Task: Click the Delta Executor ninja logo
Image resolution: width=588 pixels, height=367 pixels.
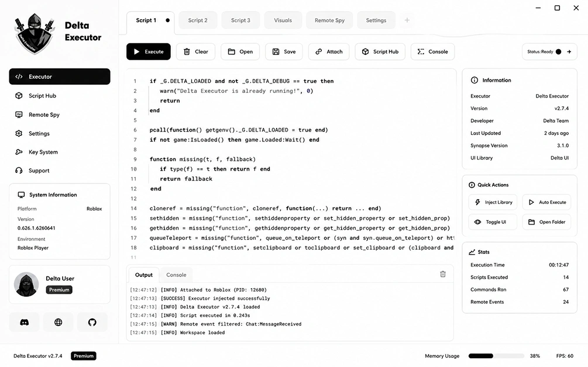Action: tap(35, 34)
